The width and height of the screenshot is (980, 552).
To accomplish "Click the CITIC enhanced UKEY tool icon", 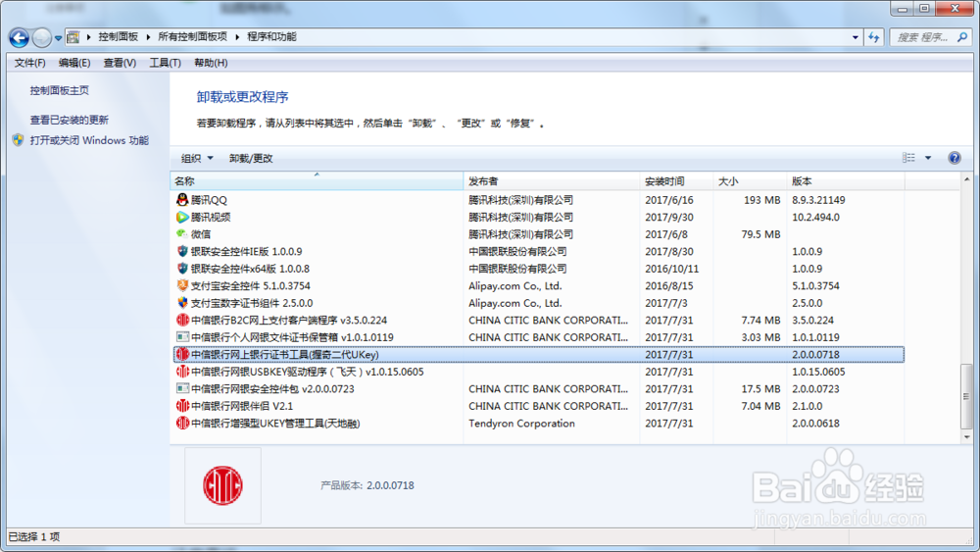I will [x=182, y=424].
